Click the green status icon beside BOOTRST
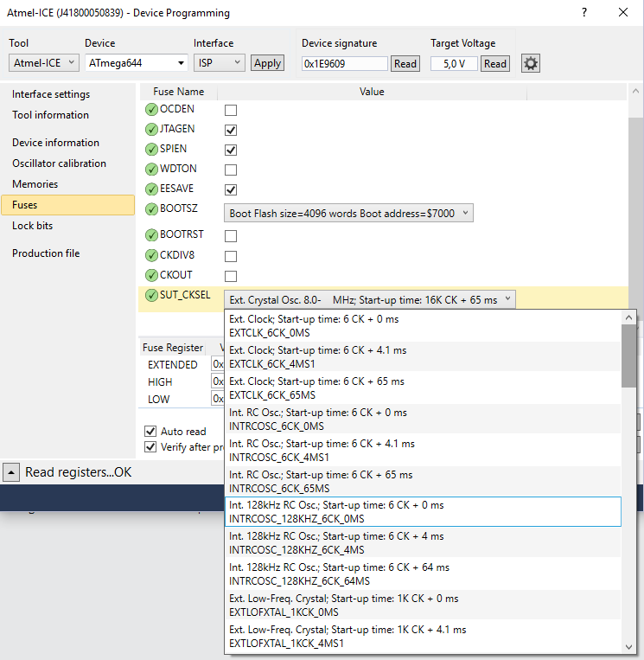The image size is (644, 660). point(151,235)
